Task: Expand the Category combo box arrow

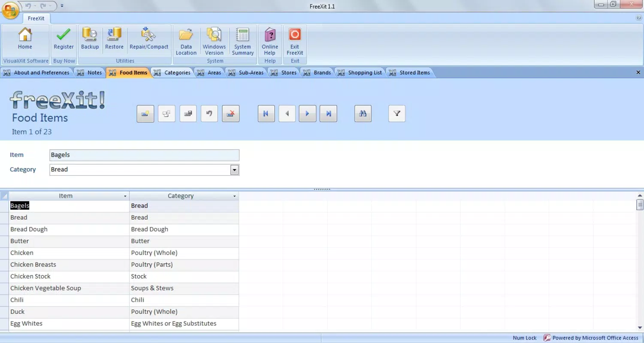Action: tap(234, 170)
